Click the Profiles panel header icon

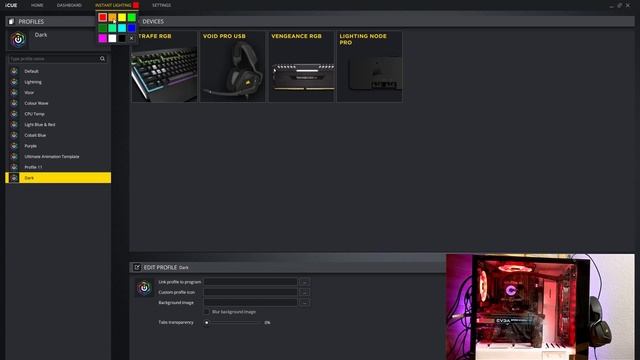pyautogui.click(x=11, y=21)
